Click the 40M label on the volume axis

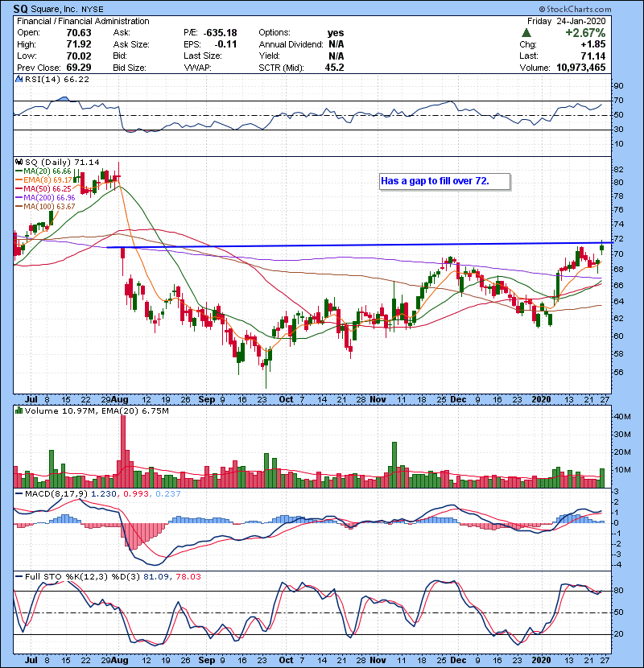[x=621, y=417]
